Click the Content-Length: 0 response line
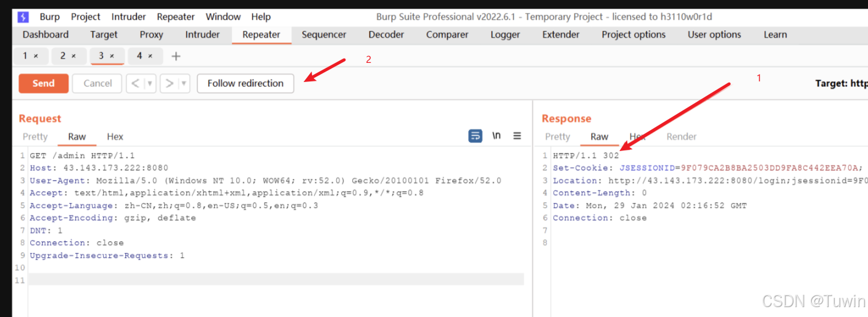Screen dimensions: 868x317 point(600,193)
